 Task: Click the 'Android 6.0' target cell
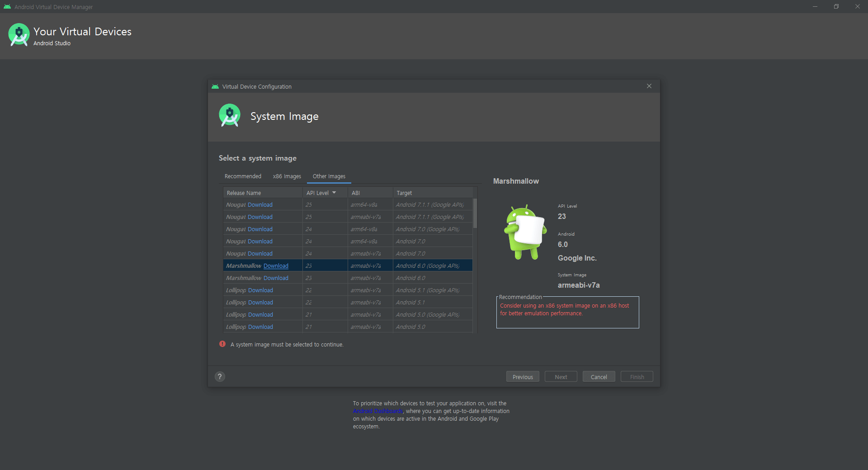[433, 278]
